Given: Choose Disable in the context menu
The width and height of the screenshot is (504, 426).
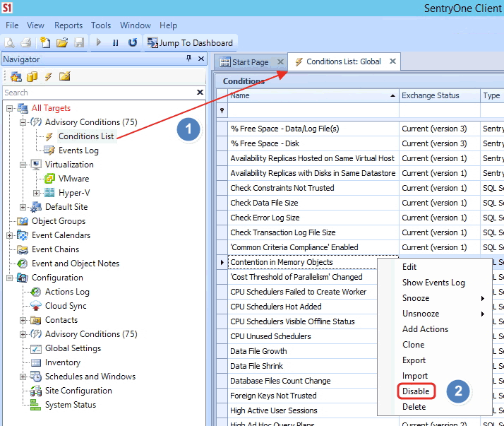Looking at the screenshot, I should (x=416, y=391).
